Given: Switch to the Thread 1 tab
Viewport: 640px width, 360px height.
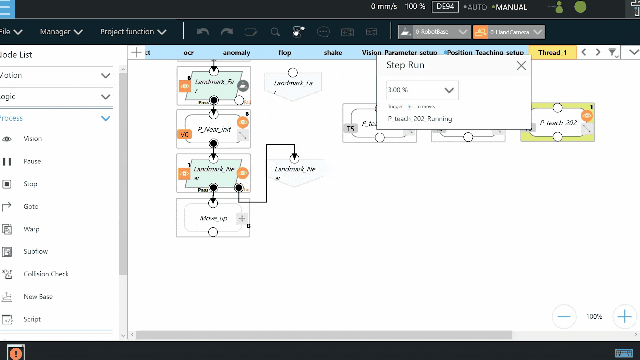Looking at the screenshot, I should click(x=552, y=52).
